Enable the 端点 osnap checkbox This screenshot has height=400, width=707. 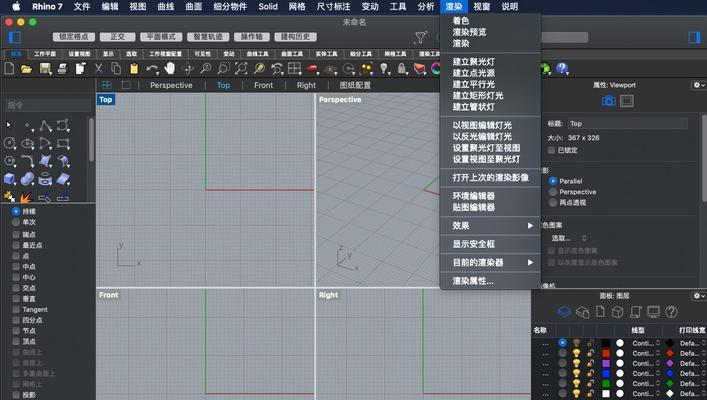(x=16, y=234)
